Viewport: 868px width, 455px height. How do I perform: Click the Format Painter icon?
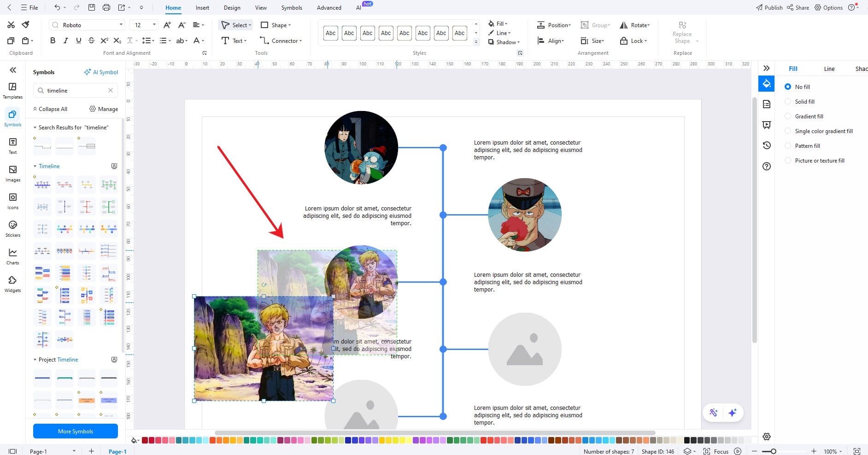point(26,25)
